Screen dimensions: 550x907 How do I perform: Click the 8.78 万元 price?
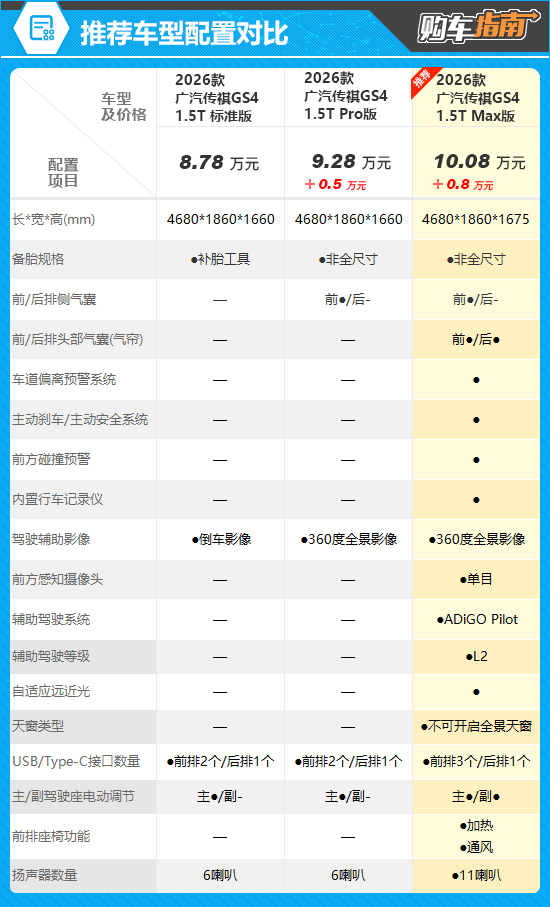coord(219,163)
